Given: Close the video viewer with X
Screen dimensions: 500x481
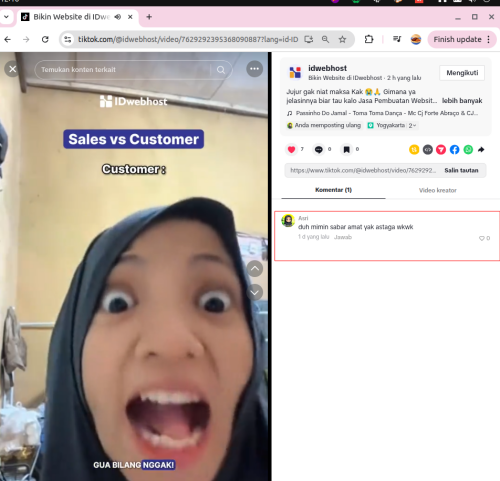Looking at the screenshot, I should tap(13, 69).
